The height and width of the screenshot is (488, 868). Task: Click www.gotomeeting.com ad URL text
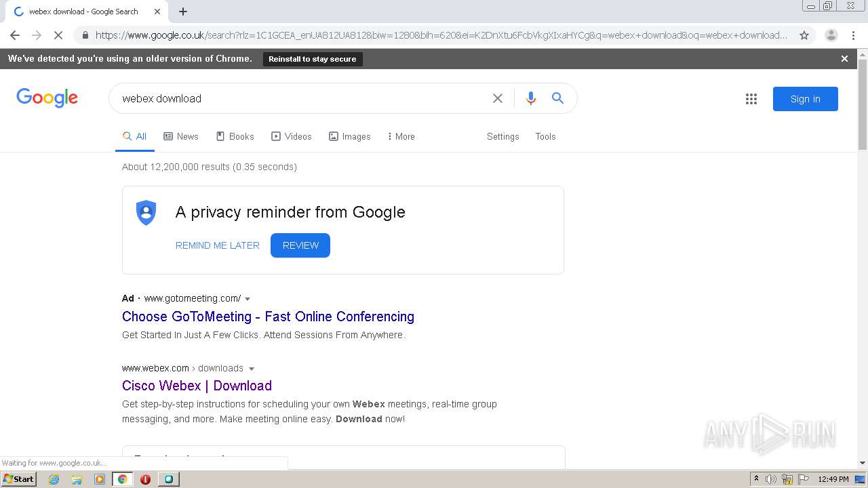pyautogui.click(x=193, y=298)
